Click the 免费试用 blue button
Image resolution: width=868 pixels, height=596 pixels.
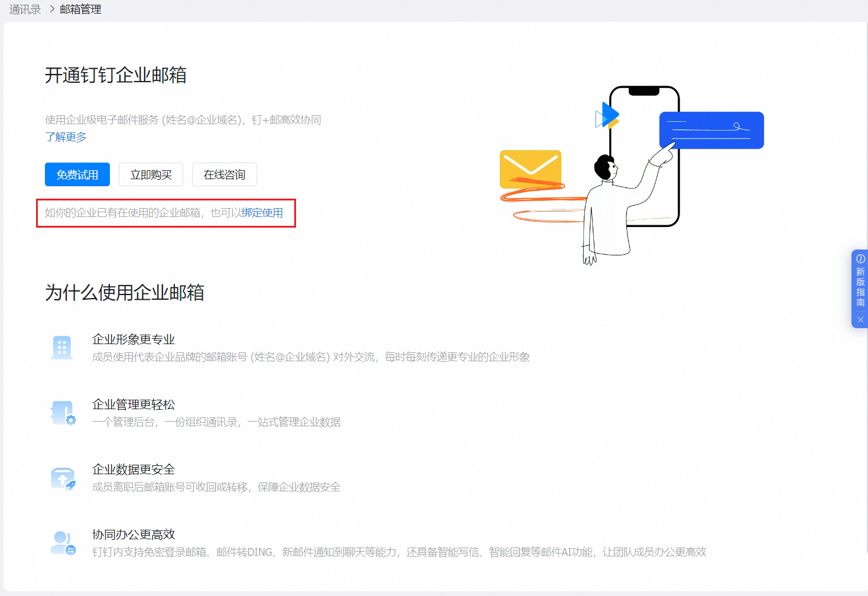pyautogui.click(x=77, y=174)
